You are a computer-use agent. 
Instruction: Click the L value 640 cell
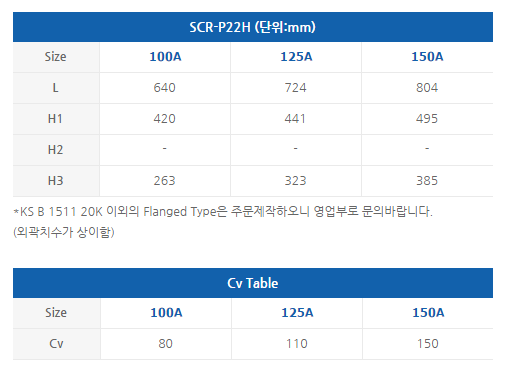pos(165,88)
